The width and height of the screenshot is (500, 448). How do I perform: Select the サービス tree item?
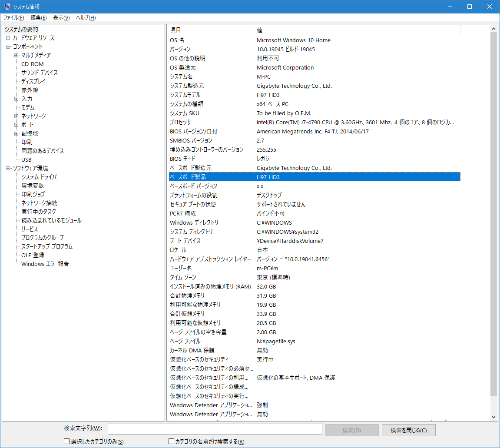pyautogui.click(x=30, y=229)
